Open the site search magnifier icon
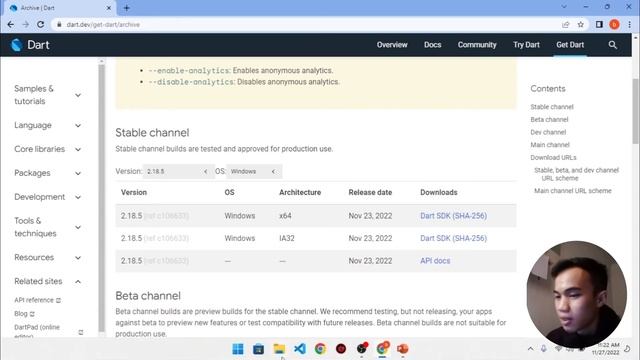Screen dimensions: 640x360 point(612,45)
